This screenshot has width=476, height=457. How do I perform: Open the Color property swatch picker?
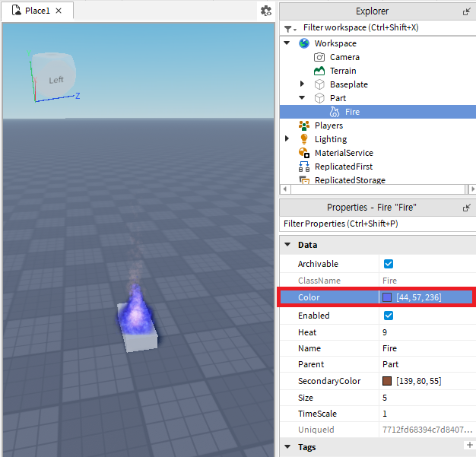(387, 297)
